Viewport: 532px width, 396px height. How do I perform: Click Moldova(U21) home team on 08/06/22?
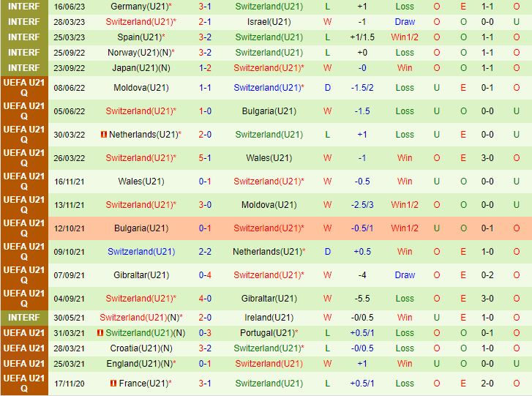(x=141, y=88)
